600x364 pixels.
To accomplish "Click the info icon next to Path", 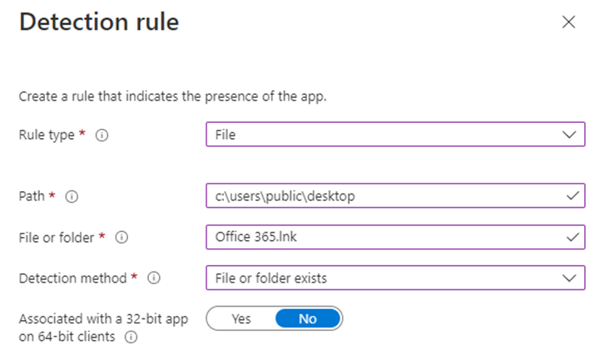I will [72, 197].
